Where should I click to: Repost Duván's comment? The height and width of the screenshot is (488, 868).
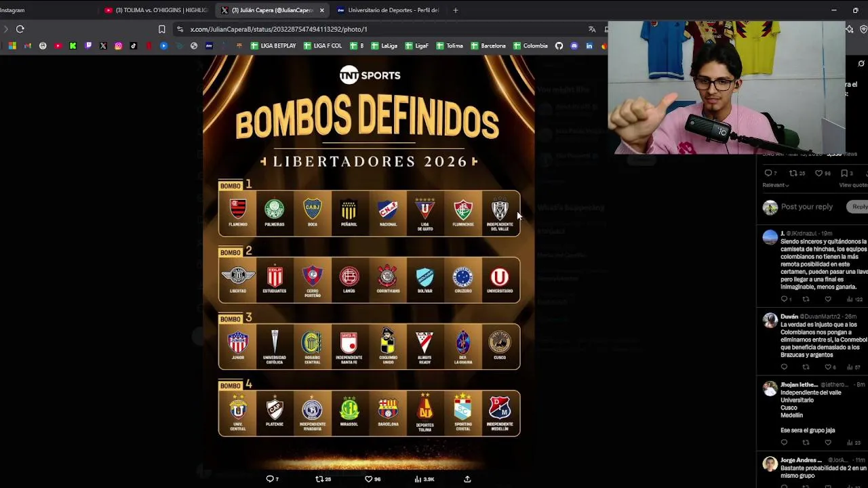click(806, 367)
